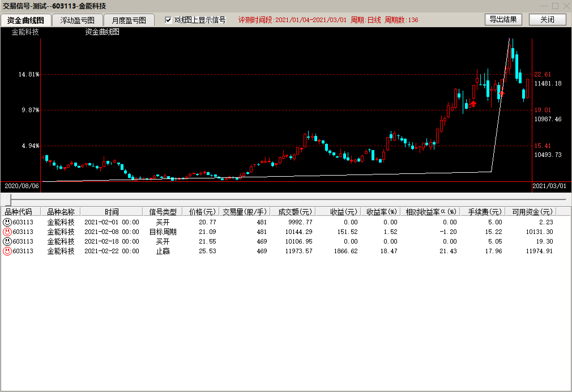
Task: Click the red smiley icon of the 2021-02-08 row
Action: tap(7, 232)
